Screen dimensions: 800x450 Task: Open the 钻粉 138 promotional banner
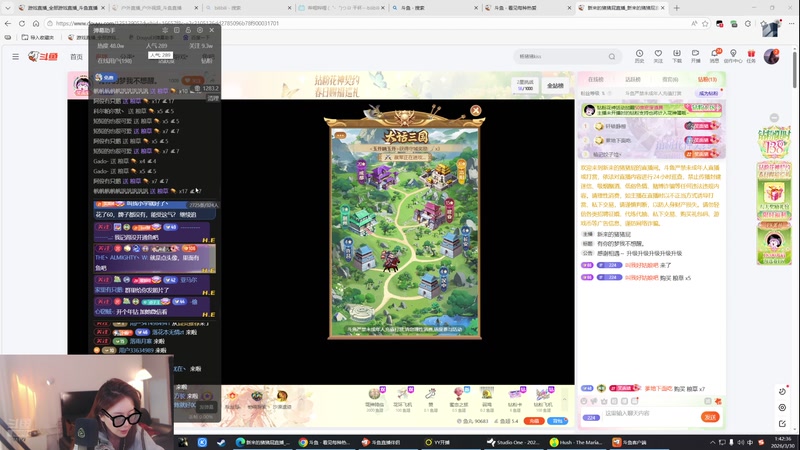pos(774,142)
